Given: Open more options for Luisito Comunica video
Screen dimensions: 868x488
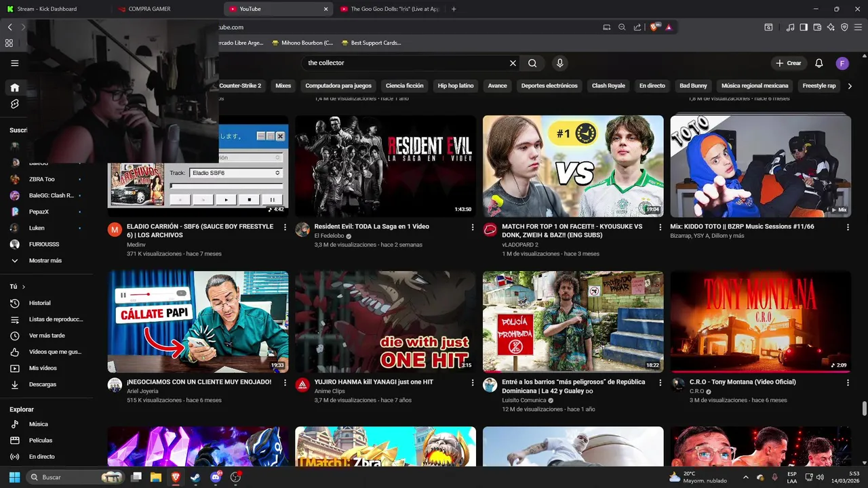Looking at the screenshot, I should (660, 382).
